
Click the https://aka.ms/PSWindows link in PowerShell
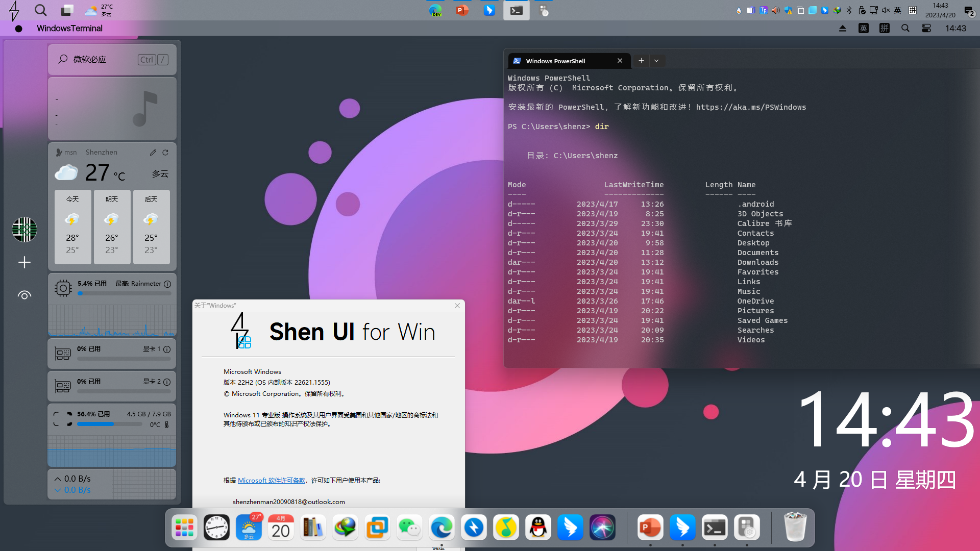751,107
